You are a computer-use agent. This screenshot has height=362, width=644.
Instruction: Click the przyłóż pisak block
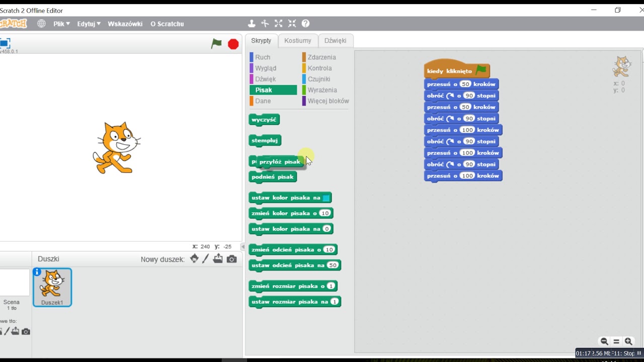280,162
